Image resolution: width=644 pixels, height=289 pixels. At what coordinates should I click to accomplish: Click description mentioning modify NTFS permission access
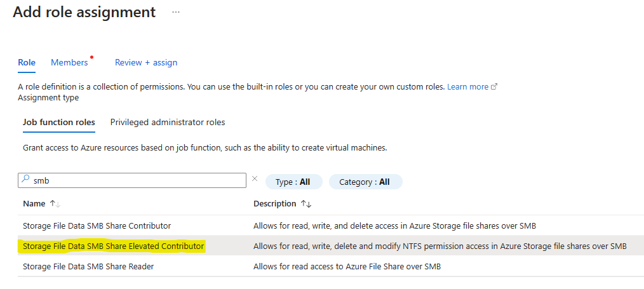440,246
